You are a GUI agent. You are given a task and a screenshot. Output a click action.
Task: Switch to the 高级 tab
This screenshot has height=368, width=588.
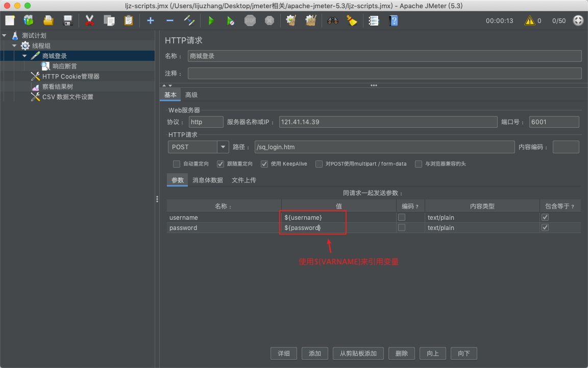pyautogui.click(x=191, y=95)
